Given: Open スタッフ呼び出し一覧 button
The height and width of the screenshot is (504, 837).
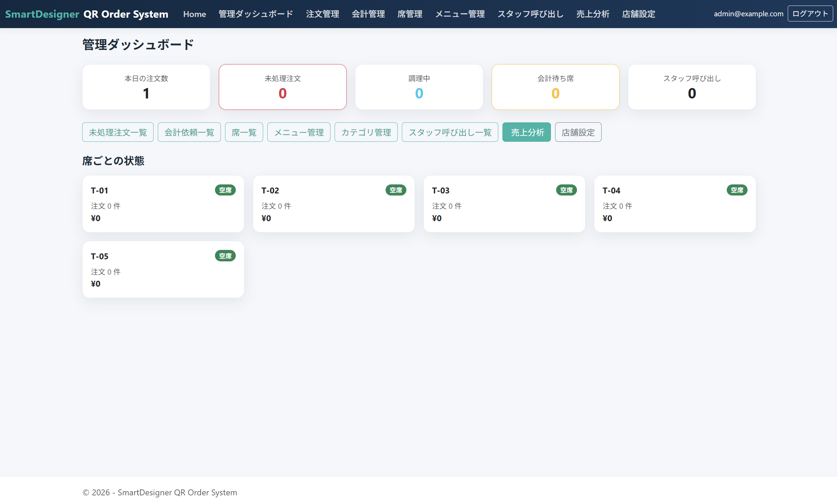Looking at the screenshot, I should [450, 132].
